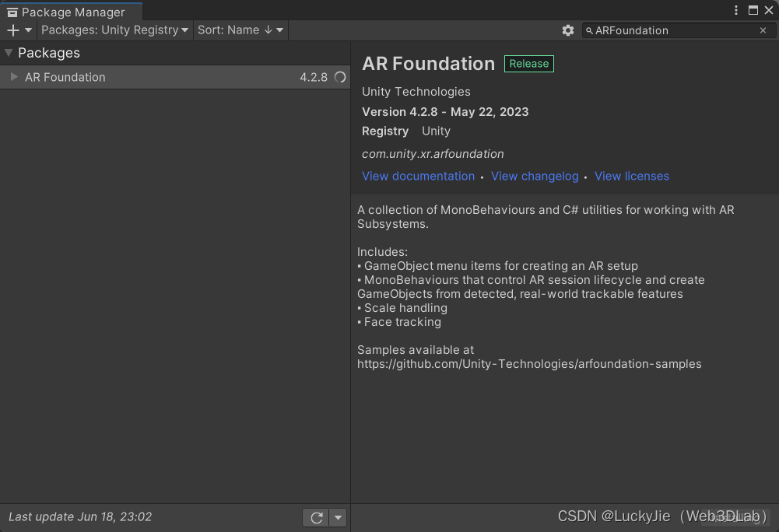
Task: Click the loading spinner beside version 4.2.8
Action: [340, 77]
